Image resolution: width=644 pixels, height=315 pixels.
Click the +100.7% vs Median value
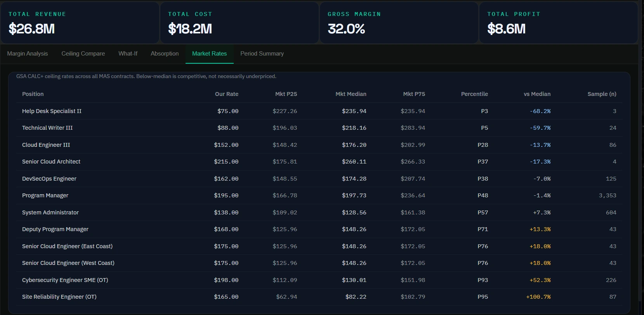tap(538, 297)
